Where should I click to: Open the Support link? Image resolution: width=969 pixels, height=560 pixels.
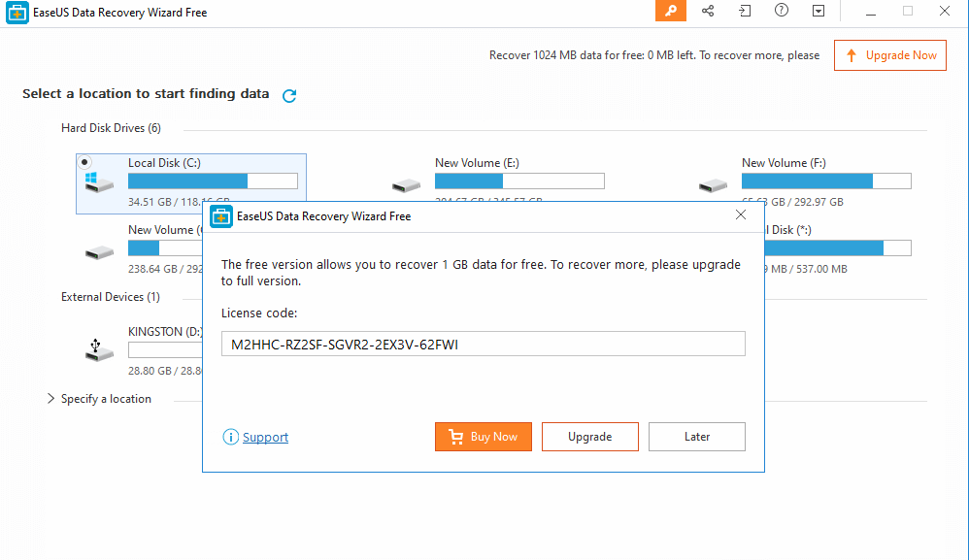(x=265, y=437)
